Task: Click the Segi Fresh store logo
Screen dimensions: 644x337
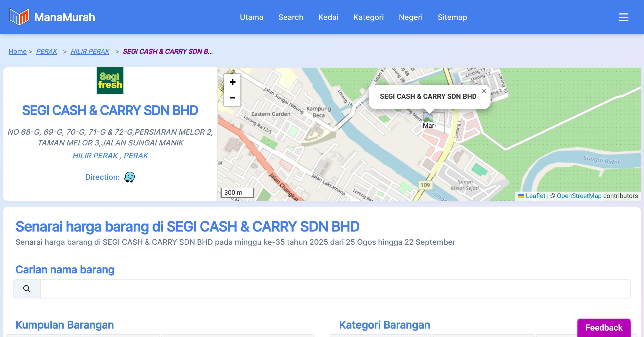Action: [x=110, y=80]
